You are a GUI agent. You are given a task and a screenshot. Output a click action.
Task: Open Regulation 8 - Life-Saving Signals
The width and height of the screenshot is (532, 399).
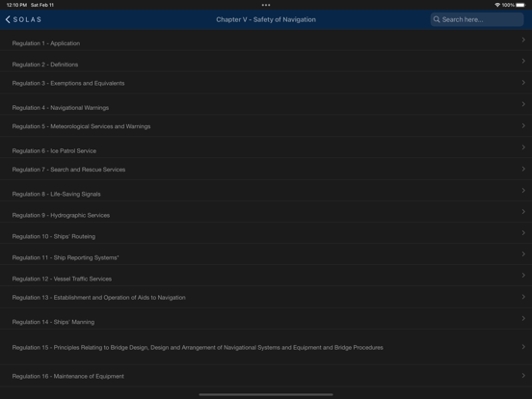266,190
